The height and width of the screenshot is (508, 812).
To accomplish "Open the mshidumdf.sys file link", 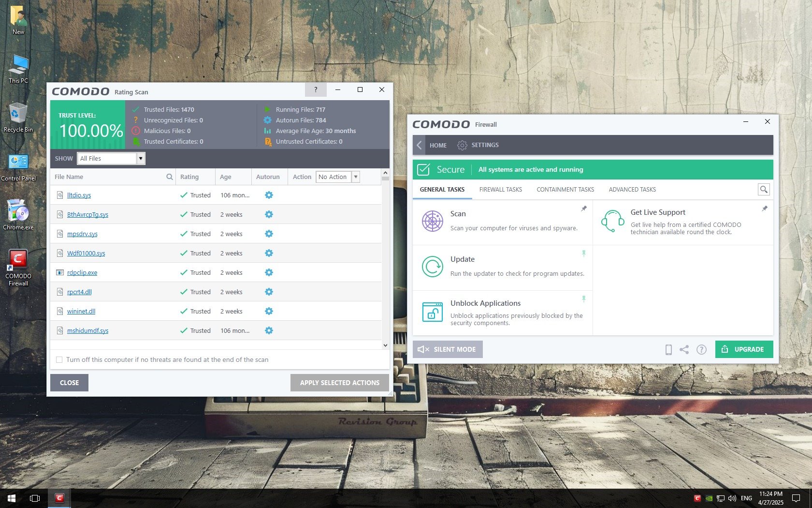I will [x=87, y=330].
